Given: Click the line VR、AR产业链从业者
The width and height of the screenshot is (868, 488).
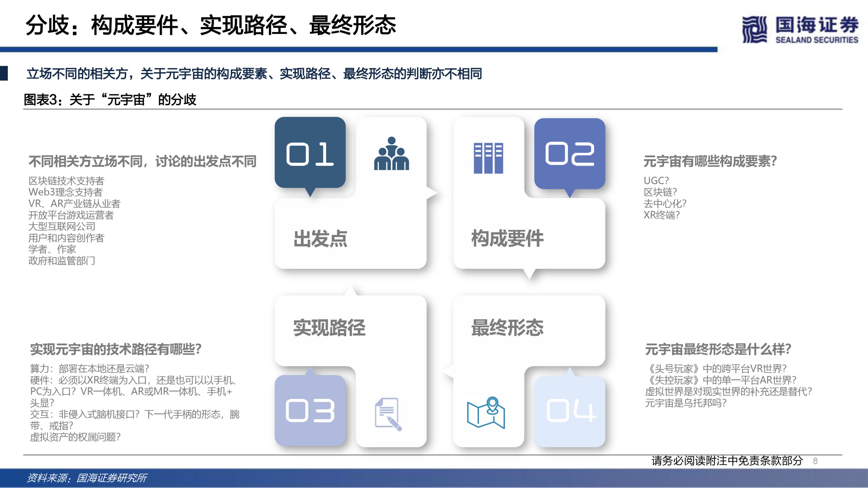Looking at the screenshot, I should point(75,204).
